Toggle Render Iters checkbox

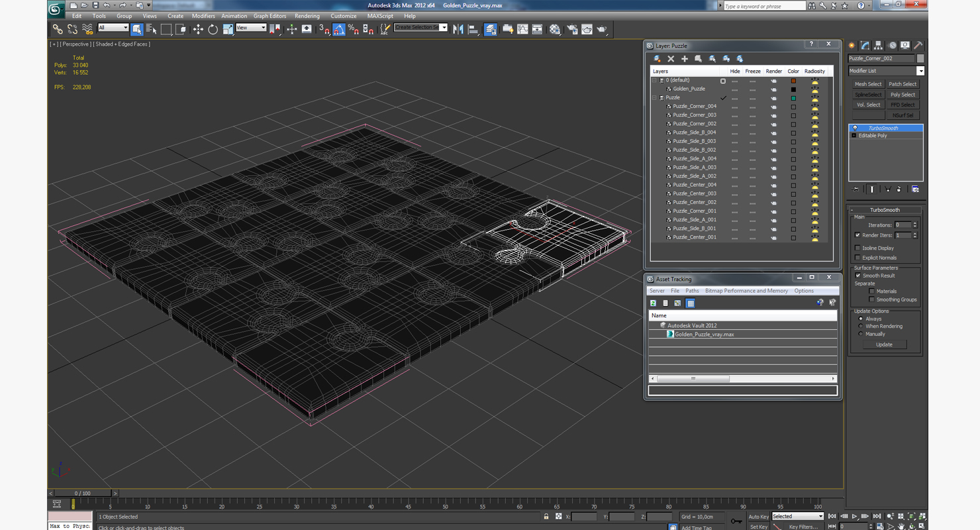click(857, 235)
